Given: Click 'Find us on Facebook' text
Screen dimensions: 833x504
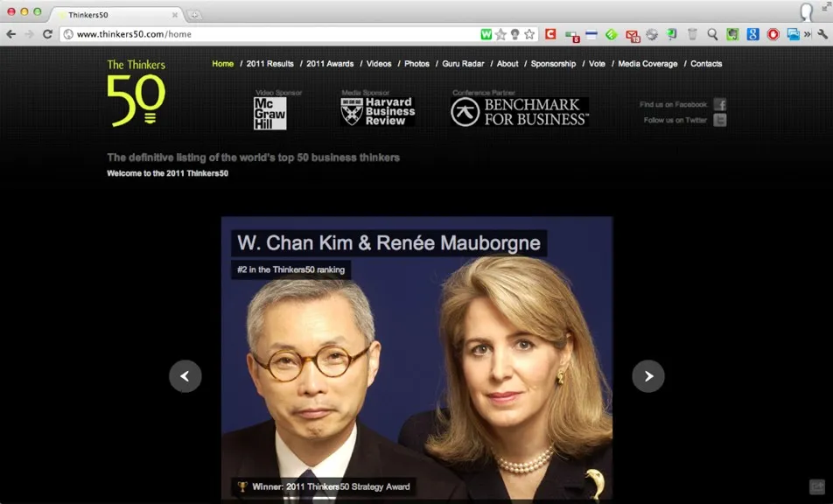Looking at the screenshot, I should (673, 105).
